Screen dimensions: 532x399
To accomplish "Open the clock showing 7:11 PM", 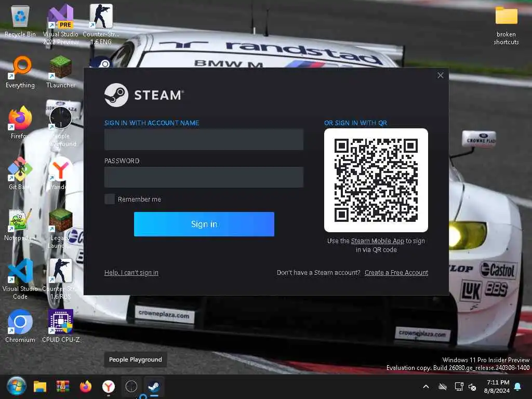I will pyautogui.click(x=497, y=387).
